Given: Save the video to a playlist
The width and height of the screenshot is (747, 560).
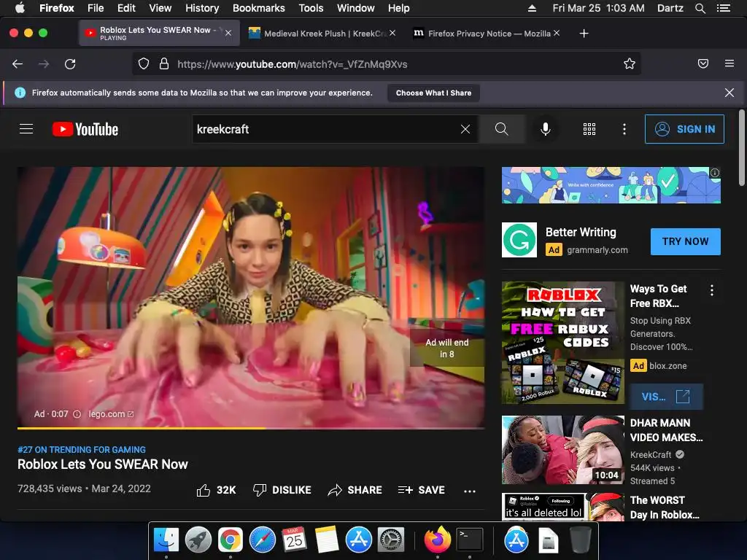Looking at the screenshot, I should (x=422, y=490).
